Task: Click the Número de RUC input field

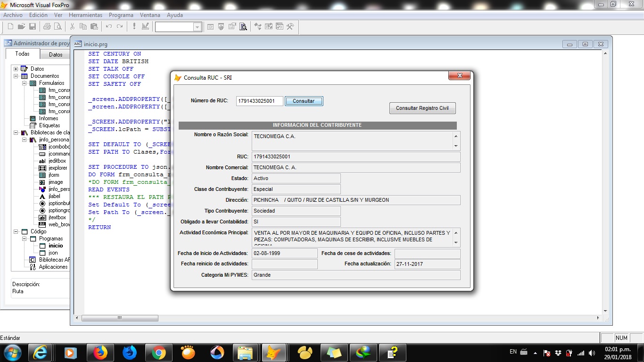Action: [x=259, y=101]
